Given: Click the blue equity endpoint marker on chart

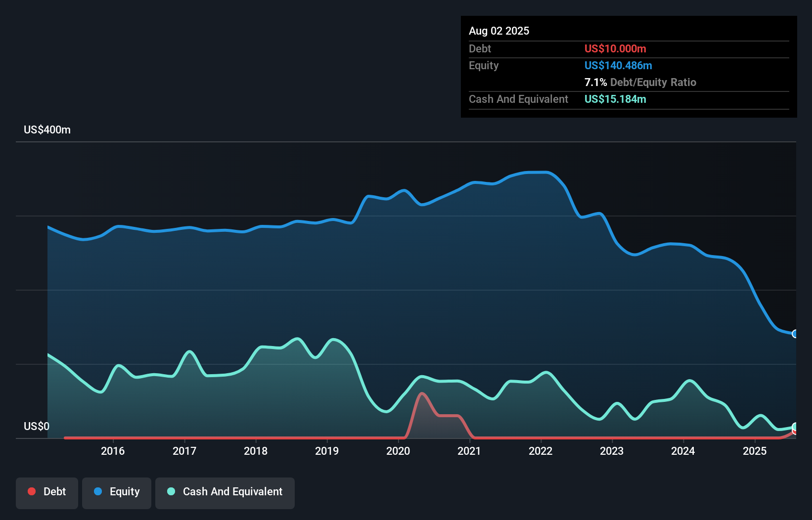Looking at the screenshot, I should click(x=794, y=334).
